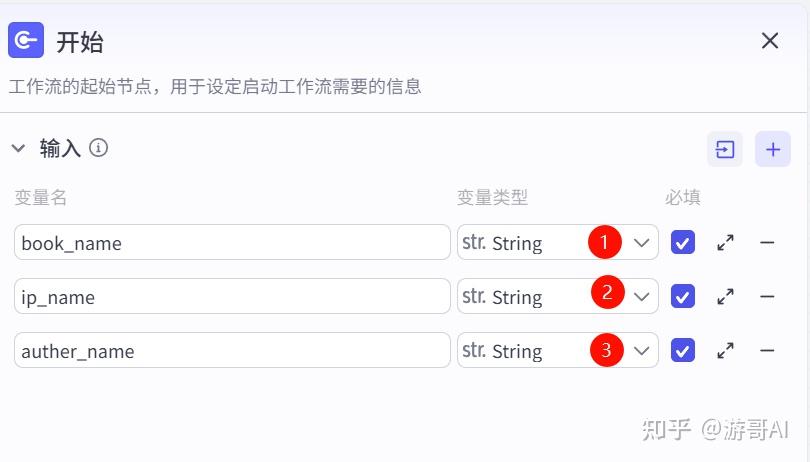Remove the ip_name variable

[767, 296]
